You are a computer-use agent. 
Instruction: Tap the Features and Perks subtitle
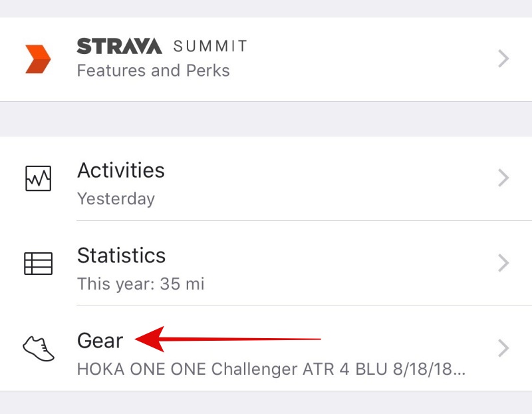[x=154, y=71]
